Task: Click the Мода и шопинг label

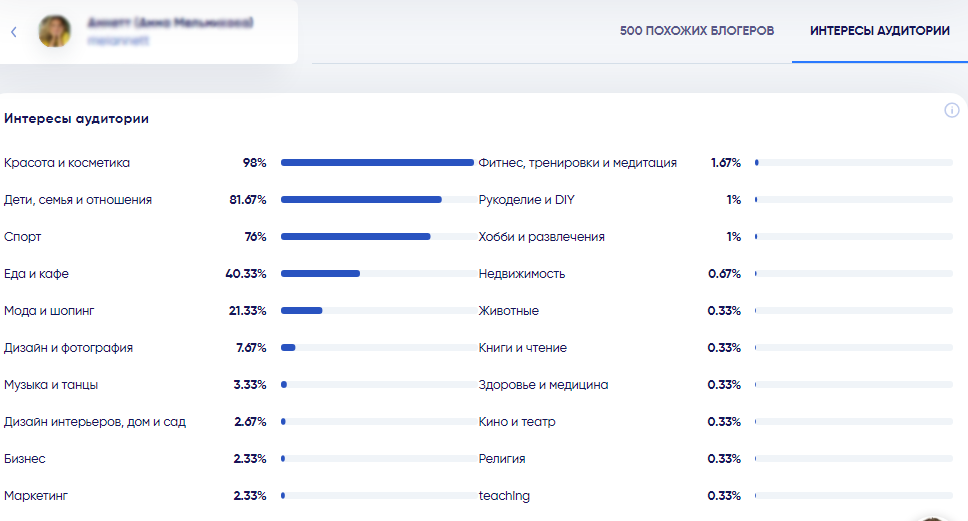Action: (x=49, y=311)
